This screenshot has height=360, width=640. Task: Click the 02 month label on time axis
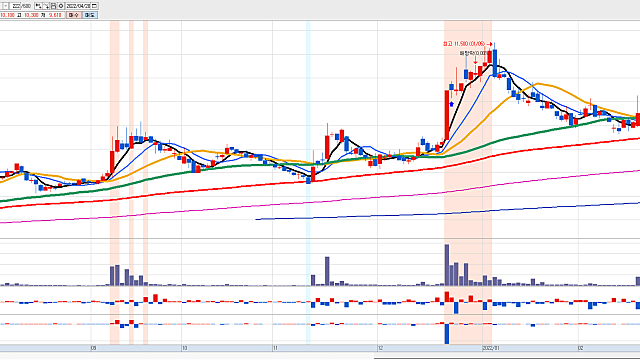click(x=580, y=348)
